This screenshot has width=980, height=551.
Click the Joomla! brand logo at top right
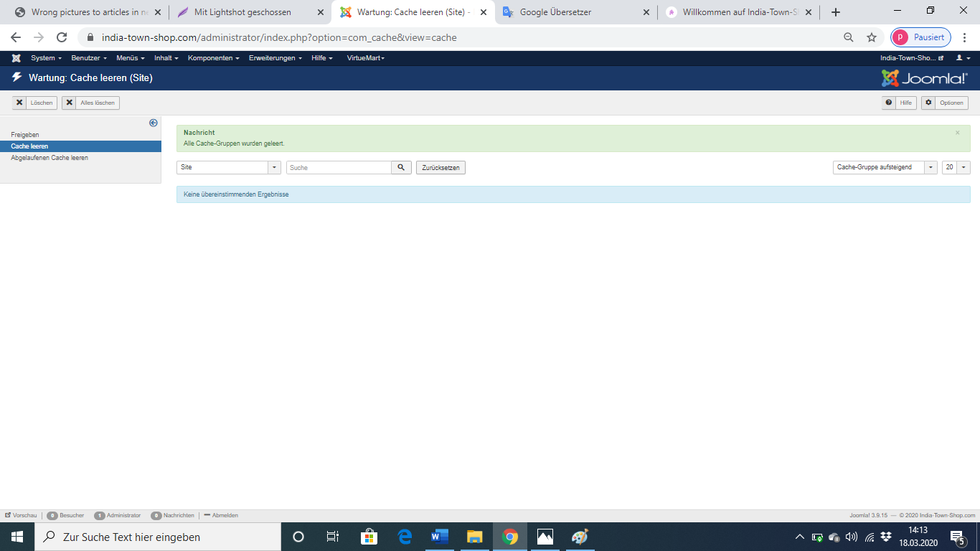point(925,78)
